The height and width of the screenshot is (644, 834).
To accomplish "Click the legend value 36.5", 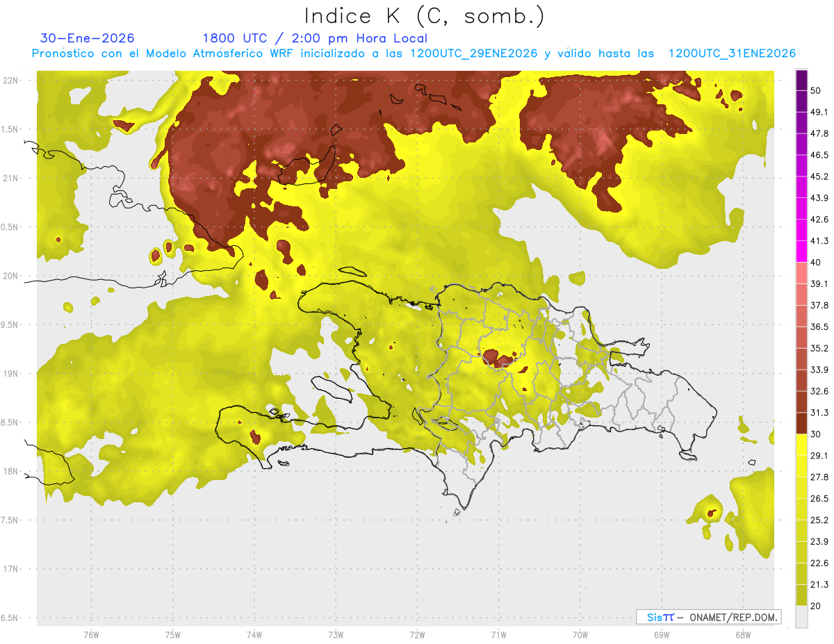I will click(819, 327).
